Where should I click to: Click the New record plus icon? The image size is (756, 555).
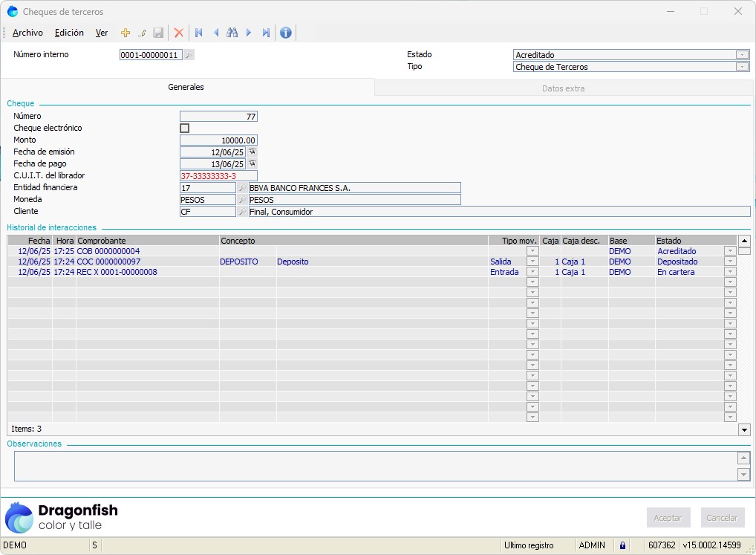[125, 33]
